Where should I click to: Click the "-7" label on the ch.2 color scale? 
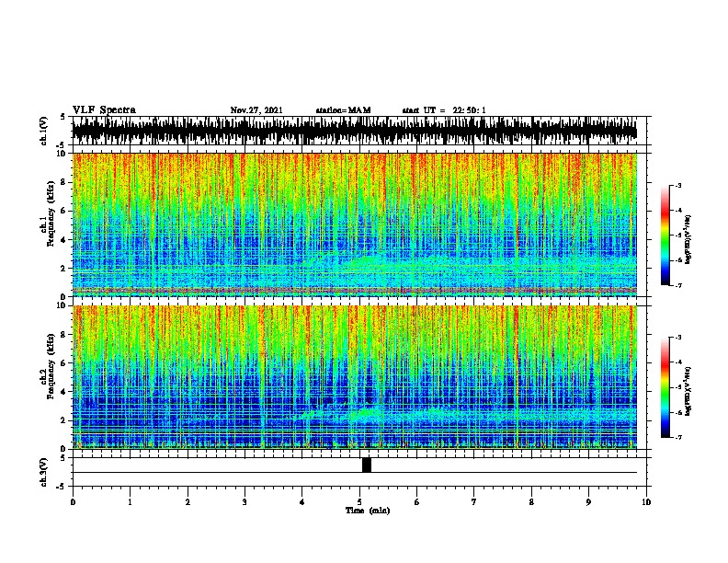coord(678,437)
